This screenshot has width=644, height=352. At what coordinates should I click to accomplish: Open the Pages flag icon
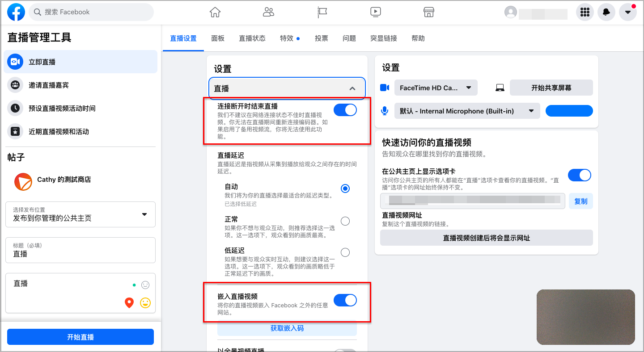tap(322, 12)
